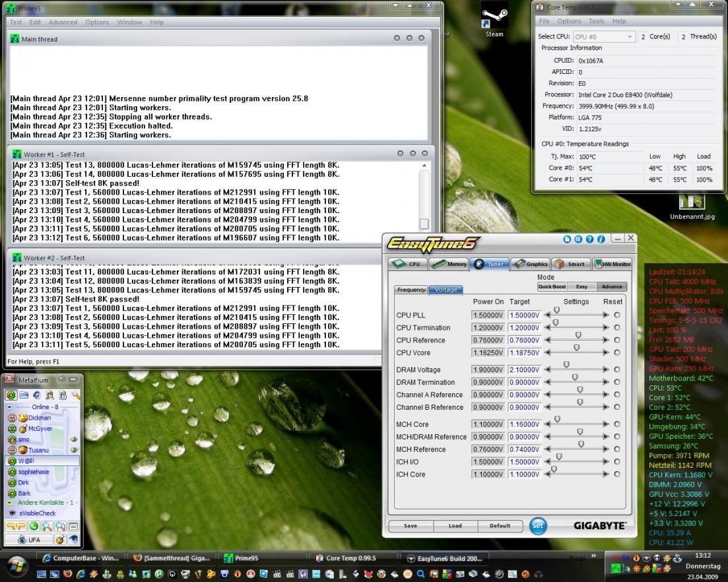This screenshot has height=582, width=728.
Task: Expand the hidden taskbar toolbar chevron
Action: click(x=593, y=556)
